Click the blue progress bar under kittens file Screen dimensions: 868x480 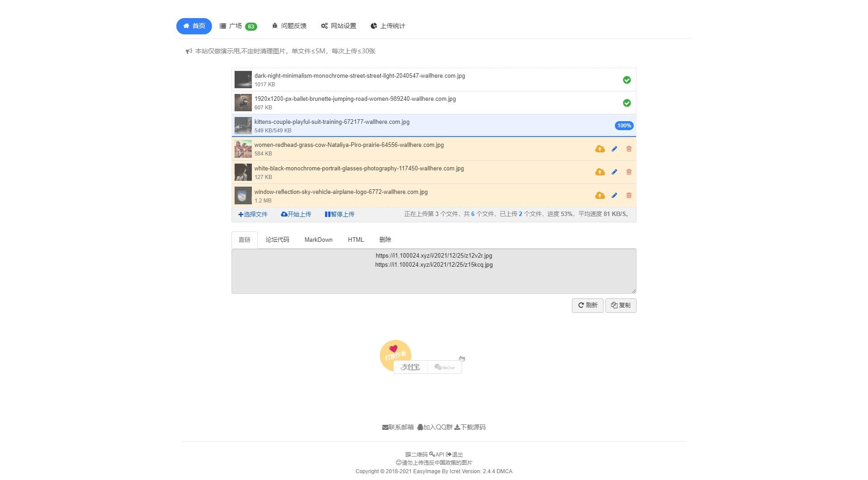434,136
